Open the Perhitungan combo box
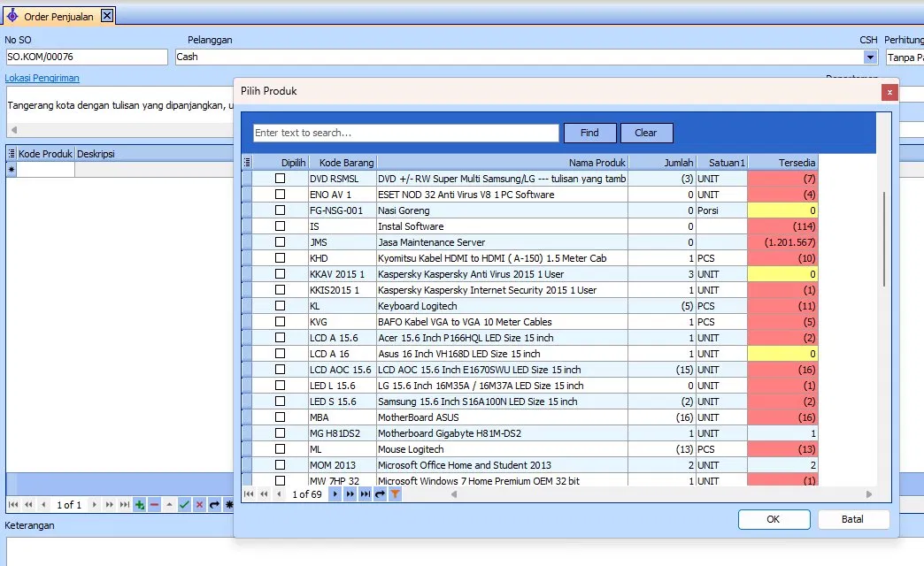924x566 pixels. tap(905, 57)
